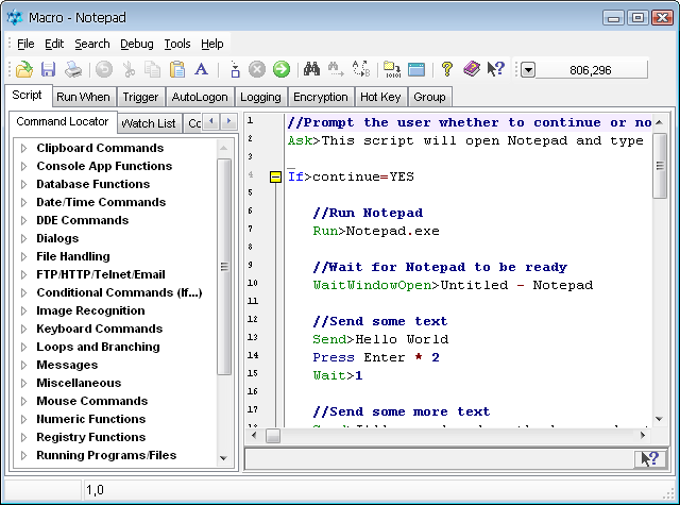
Task: Switch to the Logging tab
Action: pyautogui.click(x=261, y=97)
